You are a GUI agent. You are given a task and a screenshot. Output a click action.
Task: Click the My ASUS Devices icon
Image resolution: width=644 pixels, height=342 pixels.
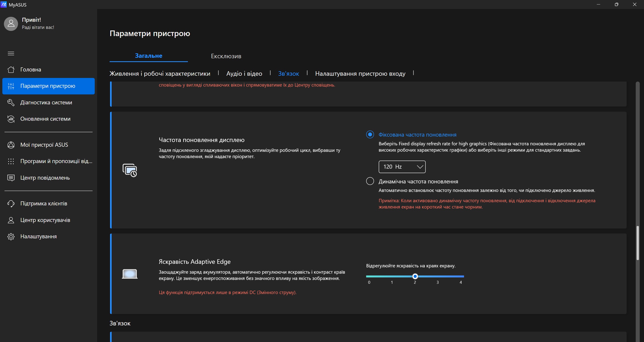point(11,145)
